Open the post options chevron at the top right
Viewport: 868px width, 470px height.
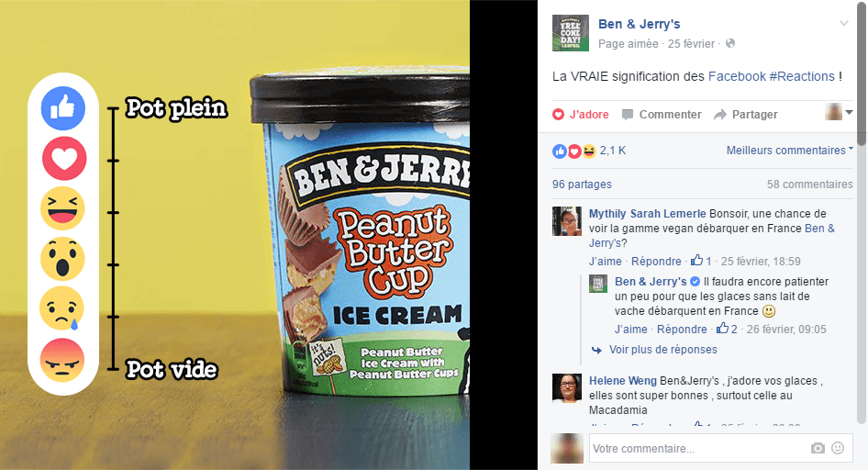pos(843,23)
